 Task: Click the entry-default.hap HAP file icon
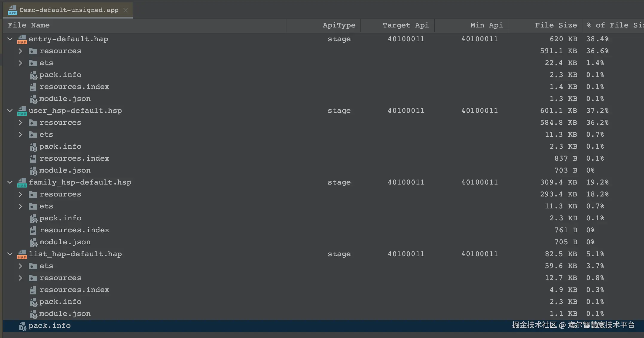[22, 39]
